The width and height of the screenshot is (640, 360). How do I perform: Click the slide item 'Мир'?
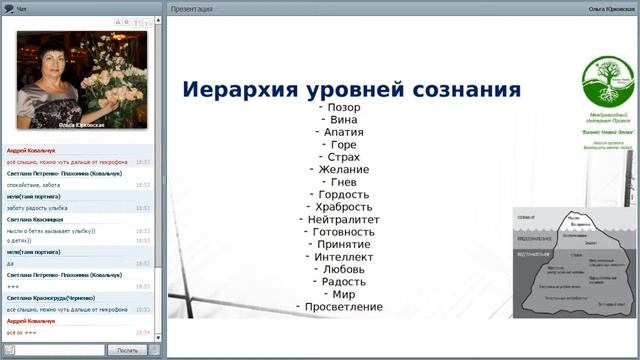pyautogui.click(x=344, y=294)
